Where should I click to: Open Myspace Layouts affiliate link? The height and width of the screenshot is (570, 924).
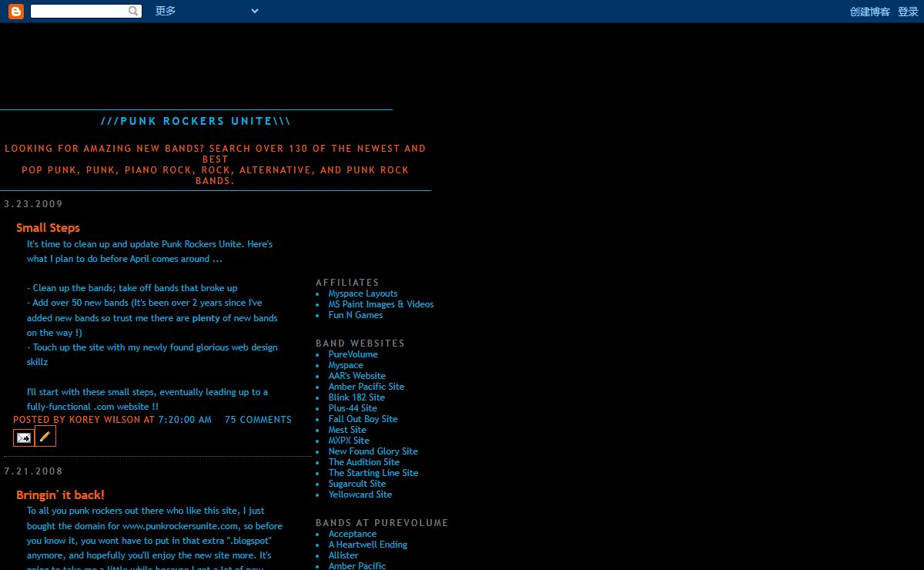coord(363,293)
